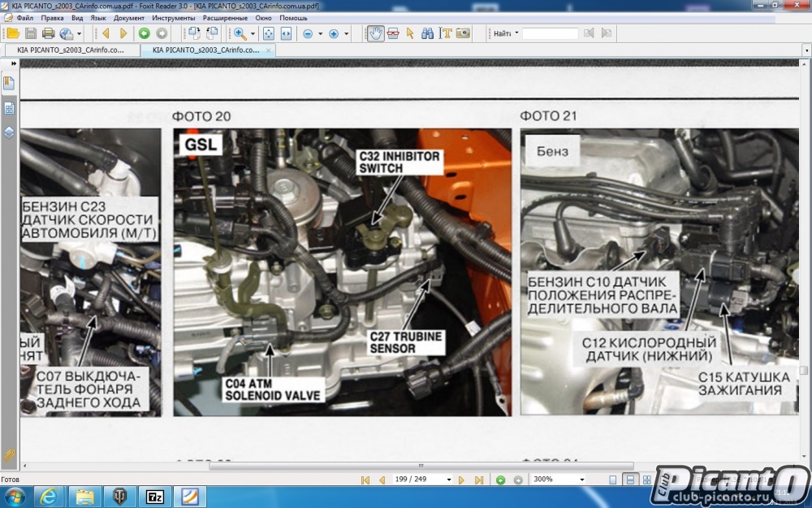Click the Fit Page icon
The height and width of the screenshot is (508, 812).
click(269, 33)
